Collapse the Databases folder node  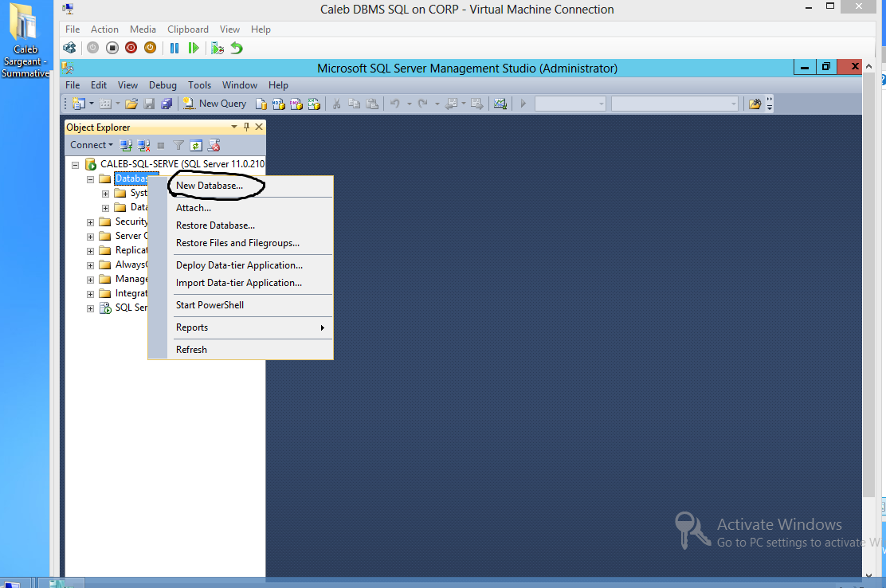point(90,179)
